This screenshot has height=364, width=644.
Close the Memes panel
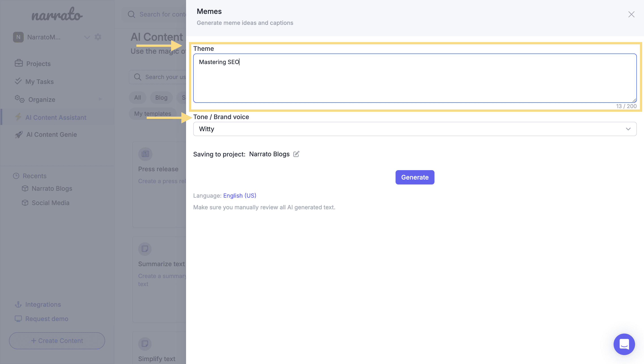click(x=631, y=15)
